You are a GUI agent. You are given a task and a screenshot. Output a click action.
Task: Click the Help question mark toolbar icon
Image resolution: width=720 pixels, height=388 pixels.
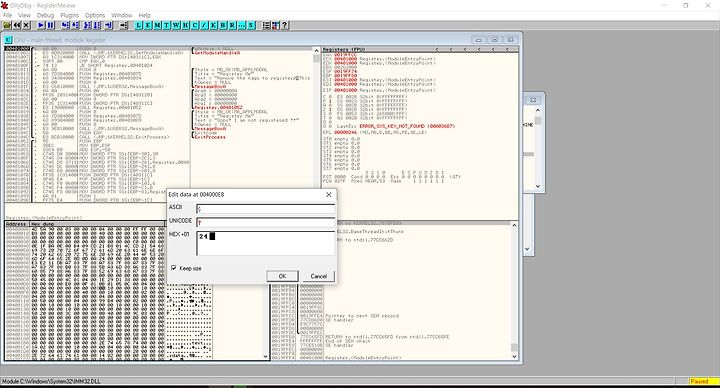[285, 25]
